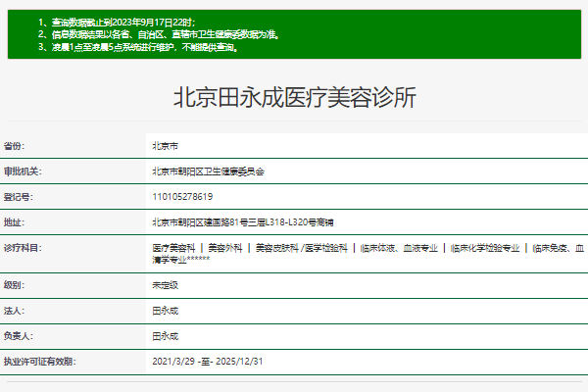Click 美容外科 in the departments list

click(225, 248)
